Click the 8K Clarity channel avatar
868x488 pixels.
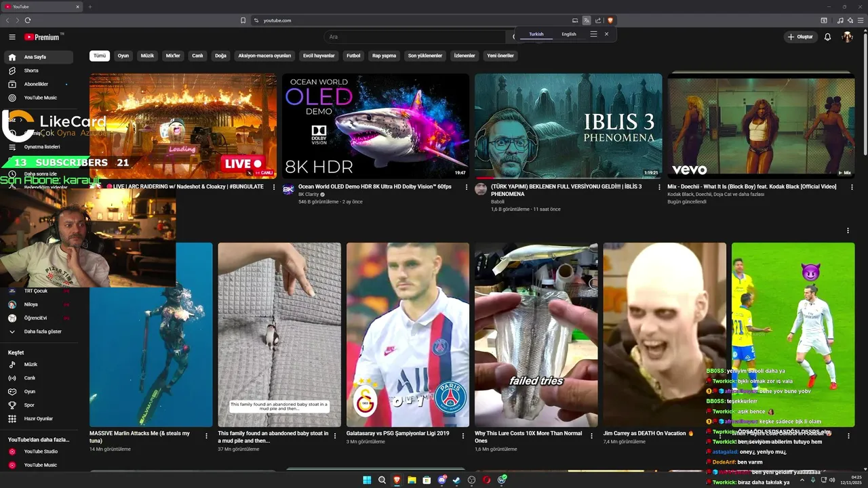(x=288, y=189)
